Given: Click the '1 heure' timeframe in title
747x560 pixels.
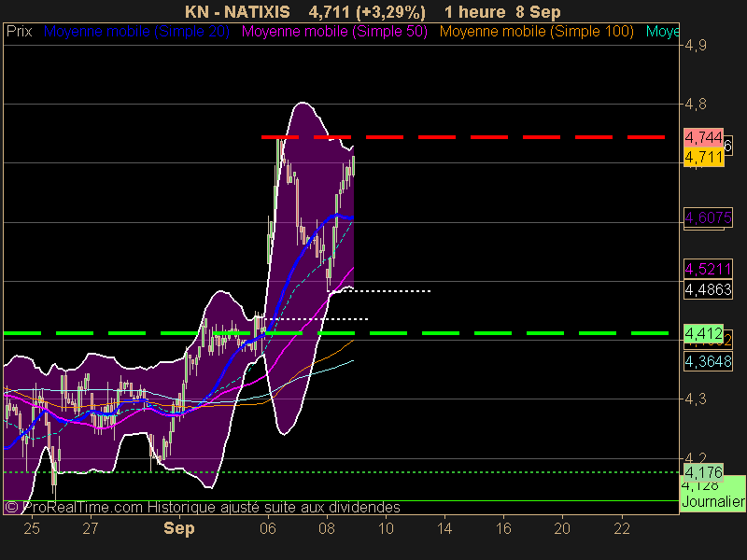Looking at the screenshot, I should pos(474,11).
